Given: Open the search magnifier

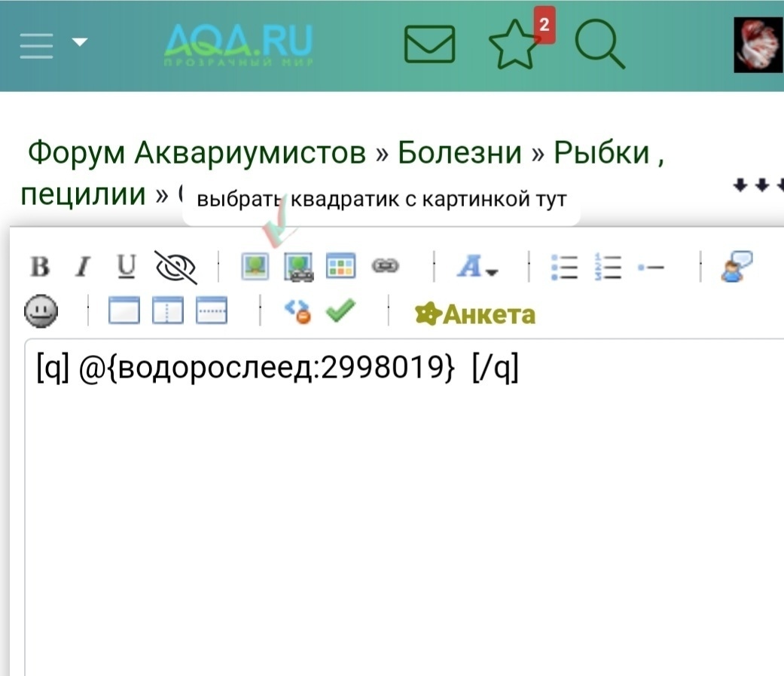Looking at the screenshot, I should tap(599, 44).
